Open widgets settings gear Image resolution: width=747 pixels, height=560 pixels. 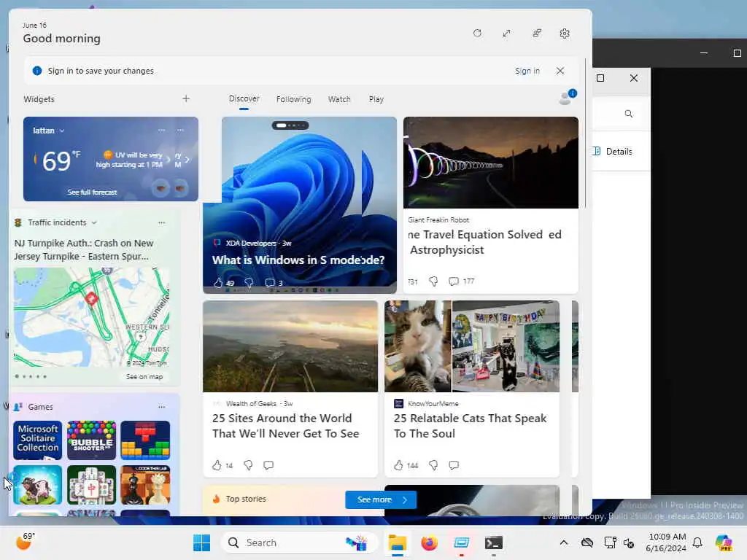[565, 34]
